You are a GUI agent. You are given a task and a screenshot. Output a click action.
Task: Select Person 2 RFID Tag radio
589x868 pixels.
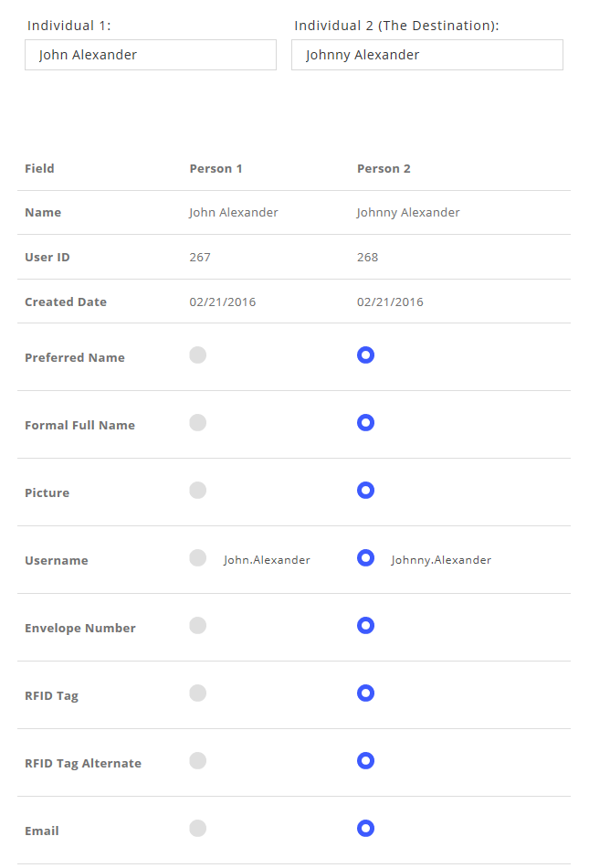(365, 693)
